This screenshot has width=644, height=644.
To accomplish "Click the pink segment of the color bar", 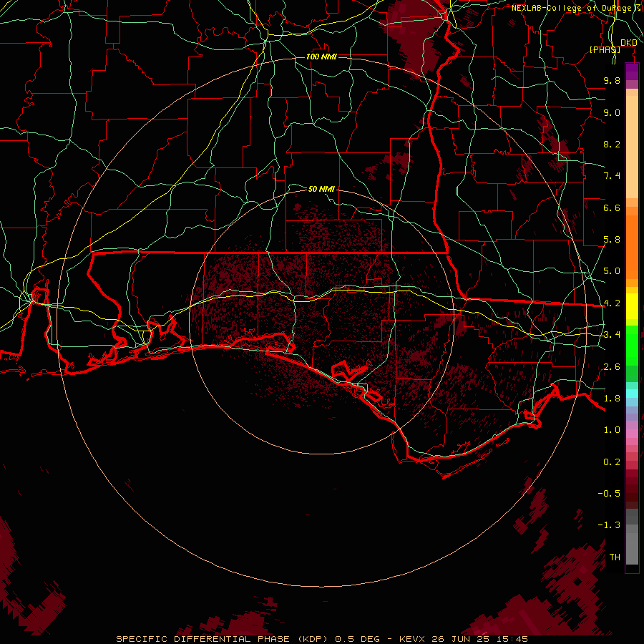I will (632, 434).
